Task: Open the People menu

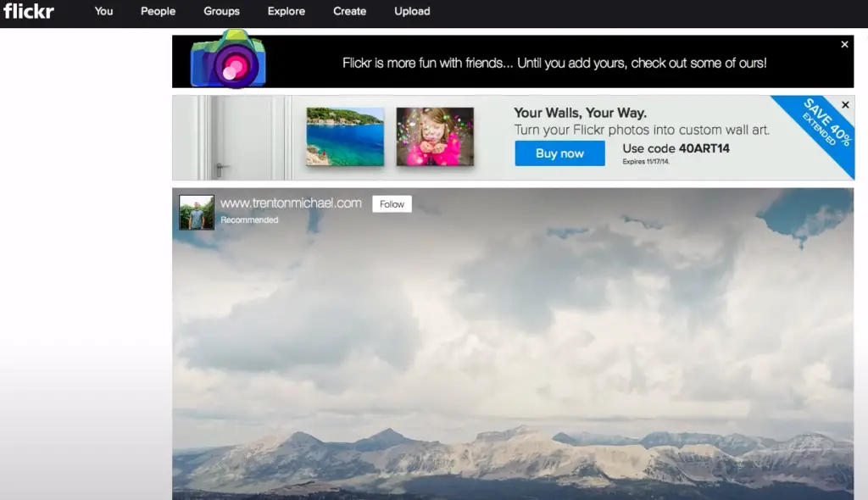Action: [x=158, y=11]
